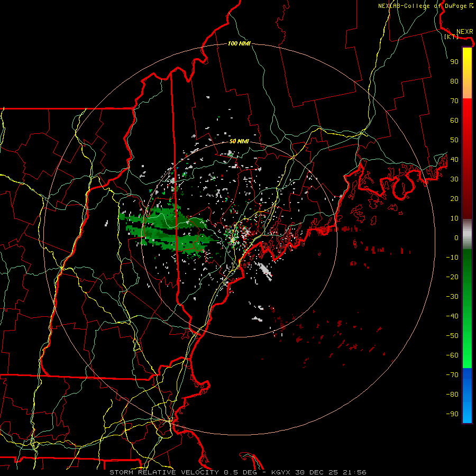476x476 pixels.
Task: Click the NEXR [KT] units label
Action: pyautogui.click(x=459, y=34)
